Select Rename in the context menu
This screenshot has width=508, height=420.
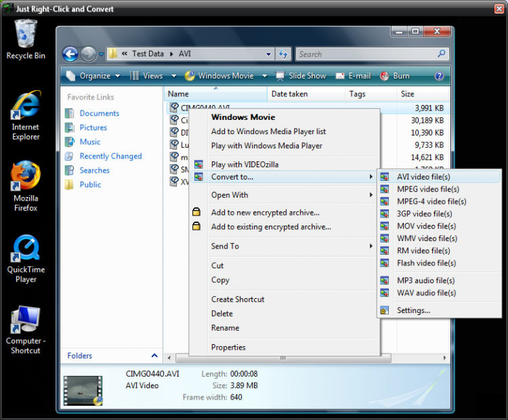tap(225, 328)
